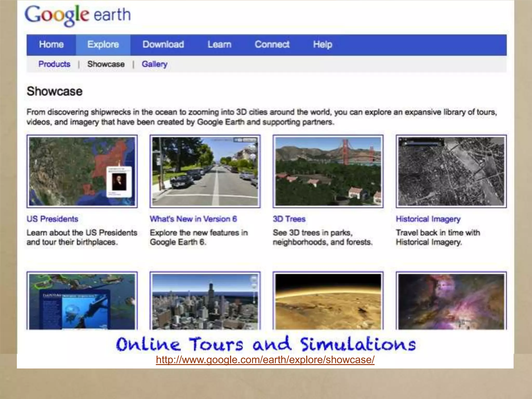The image size is (532, 399).
Task: Open the purple nebula sky thumbnail
Action: [x=451, y=301]
